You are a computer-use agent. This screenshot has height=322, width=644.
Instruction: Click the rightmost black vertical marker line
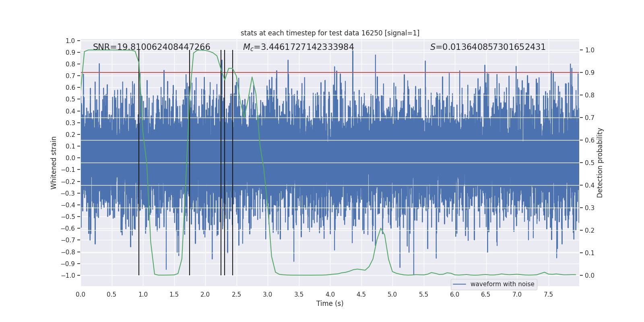tap(233, 163)
